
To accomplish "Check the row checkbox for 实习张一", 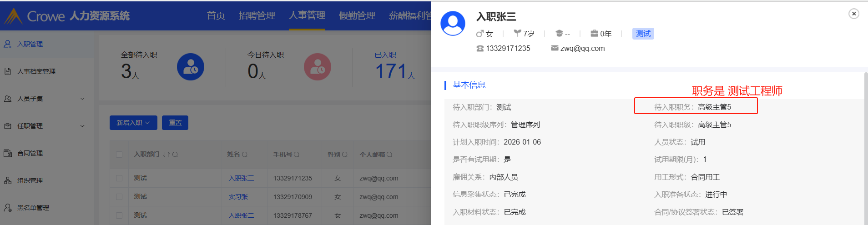I will 119,197.
